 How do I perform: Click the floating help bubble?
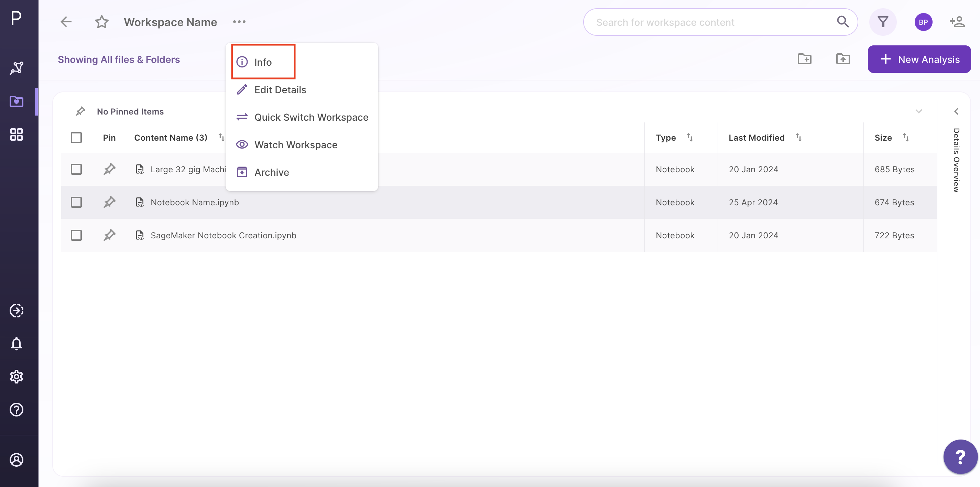960,457
